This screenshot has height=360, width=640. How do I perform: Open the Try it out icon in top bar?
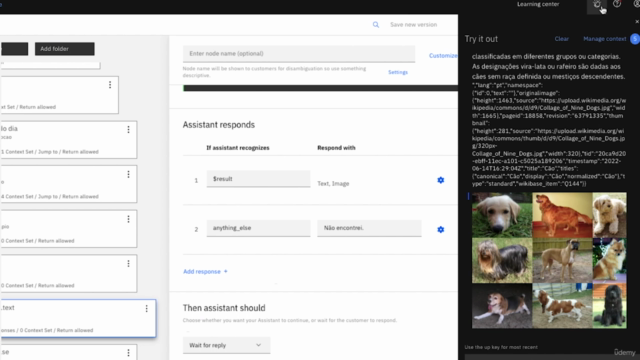click(x=597, y=5)
